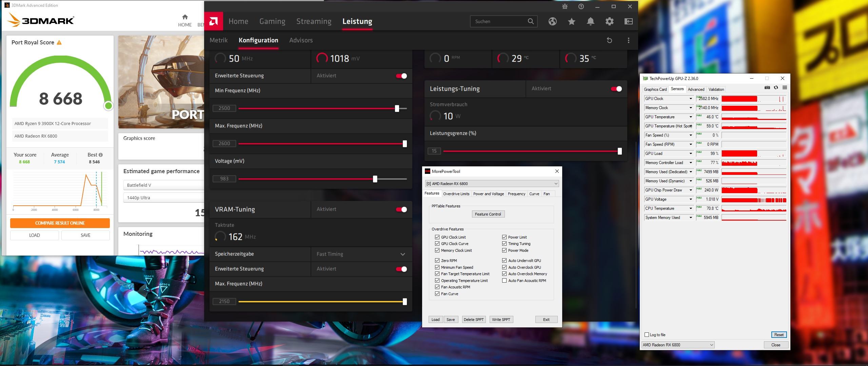Open AMD notifications bell icon
Viewport: 868px width, 366px height.
(590, 21)
